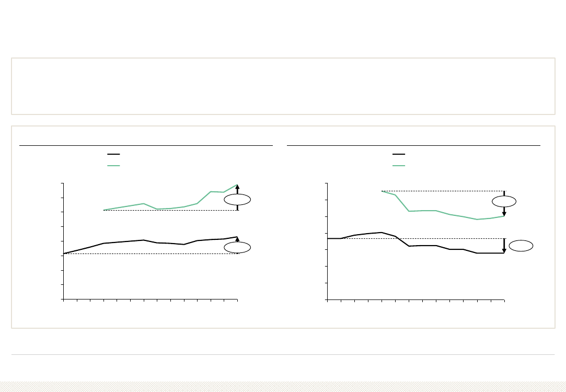The image size is (566, 392).
Task: Select upper oval callout in right chart
Action: [x=504, y=201]
